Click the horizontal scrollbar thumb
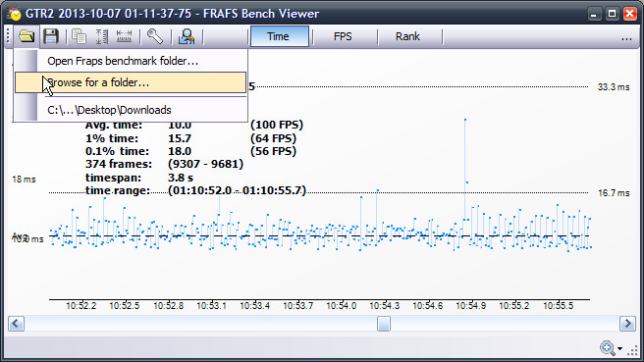This screenshot has height=362, width=644. coord(384,324)
